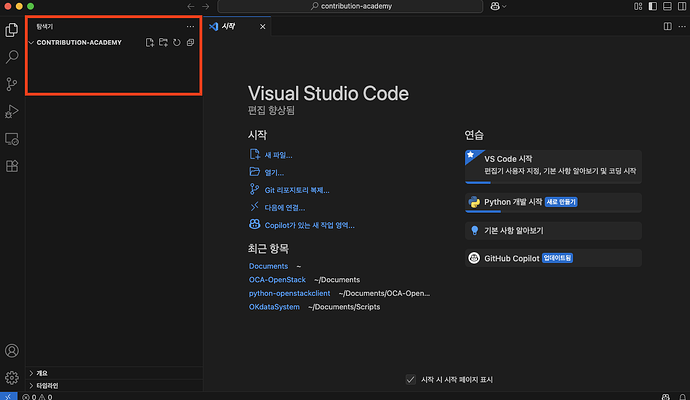
Task: Open recent item OKdataSystem
Action: pos(274,307)
